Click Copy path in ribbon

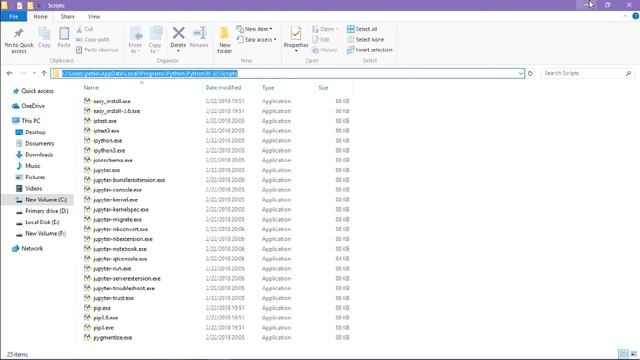pyautogui.click(x=93, y=40)
